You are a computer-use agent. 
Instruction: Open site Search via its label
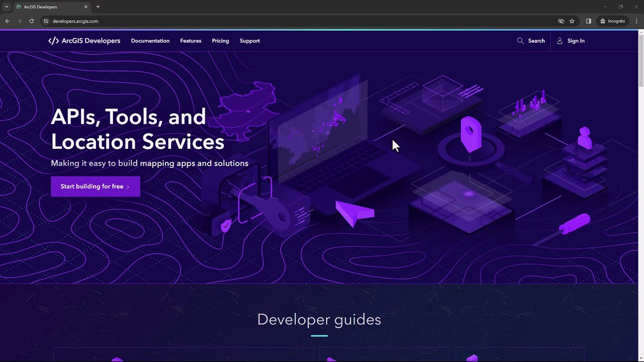[536, 41]
